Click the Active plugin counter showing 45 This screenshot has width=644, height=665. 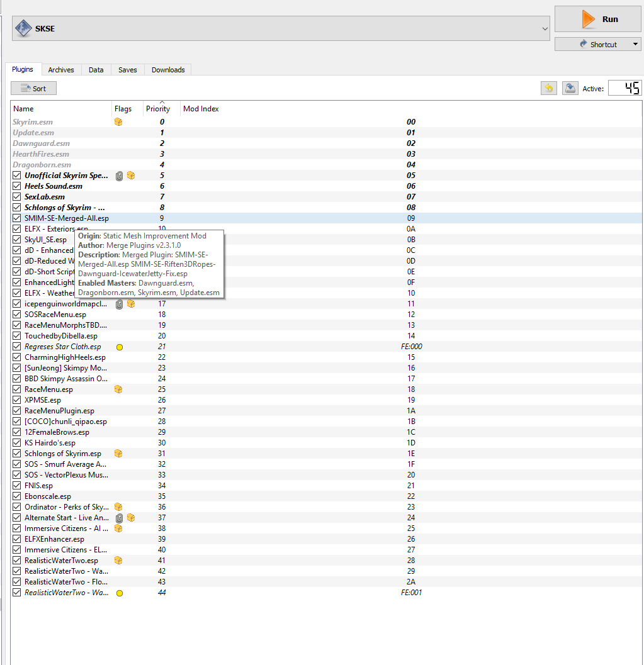click(x=625, y=88)
